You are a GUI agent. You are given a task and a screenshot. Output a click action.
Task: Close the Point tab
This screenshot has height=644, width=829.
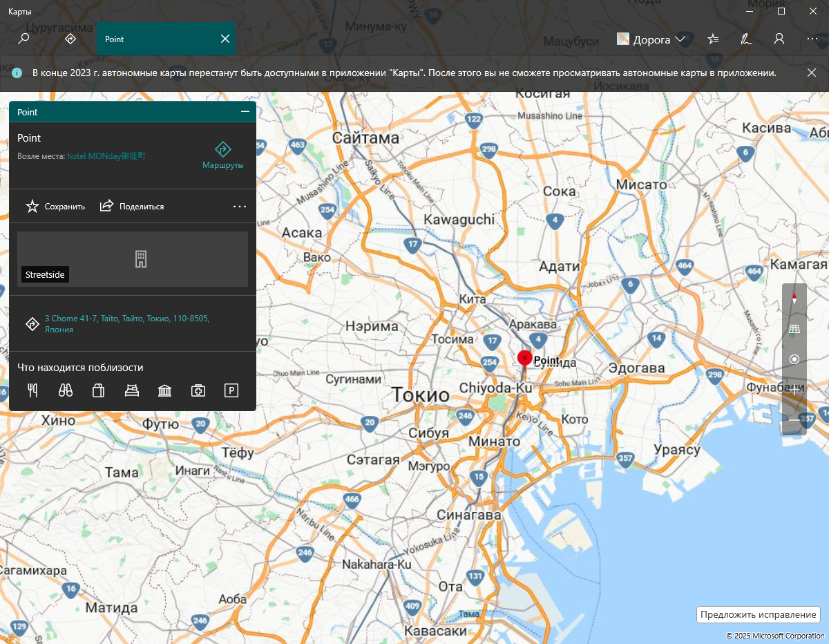click(x=225, y=39)
